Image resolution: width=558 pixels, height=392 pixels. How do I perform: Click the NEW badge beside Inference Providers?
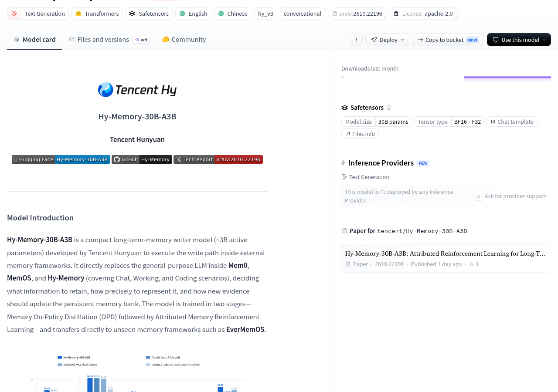pyautogui.click(x=423, y=163)
